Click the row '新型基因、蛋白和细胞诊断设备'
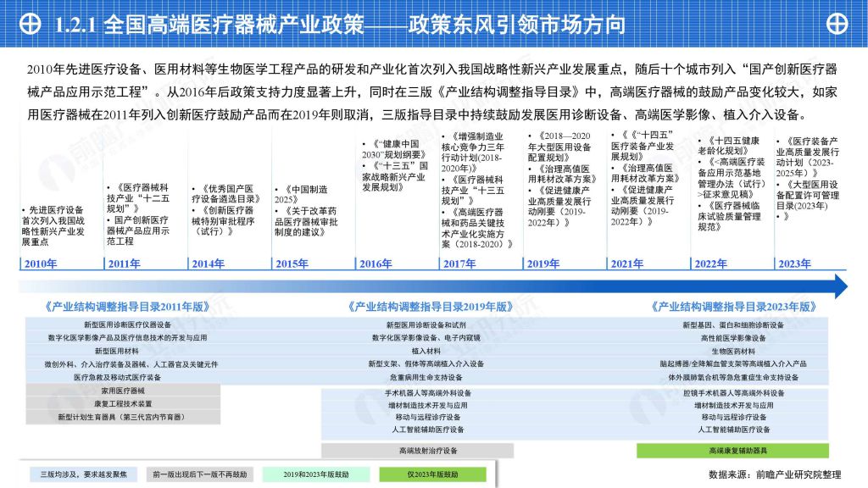868x488 pixels. pyautogui.click(x=733, y=324)
